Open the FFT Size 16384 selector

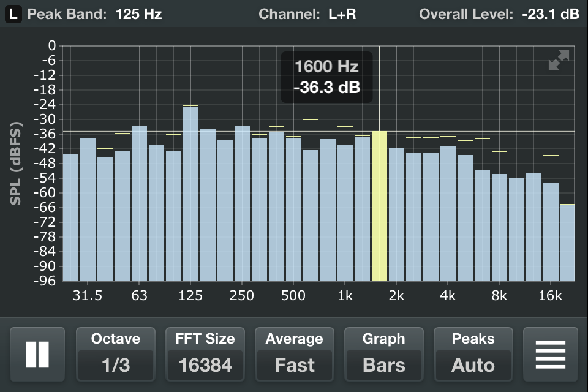(x=205, y=355)
